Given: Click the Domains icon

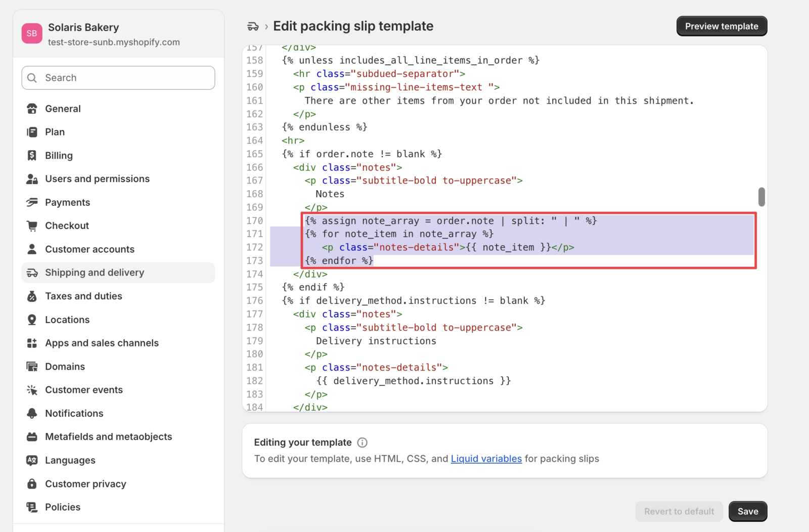Looking at the screenshot, I should pos(32,367).
